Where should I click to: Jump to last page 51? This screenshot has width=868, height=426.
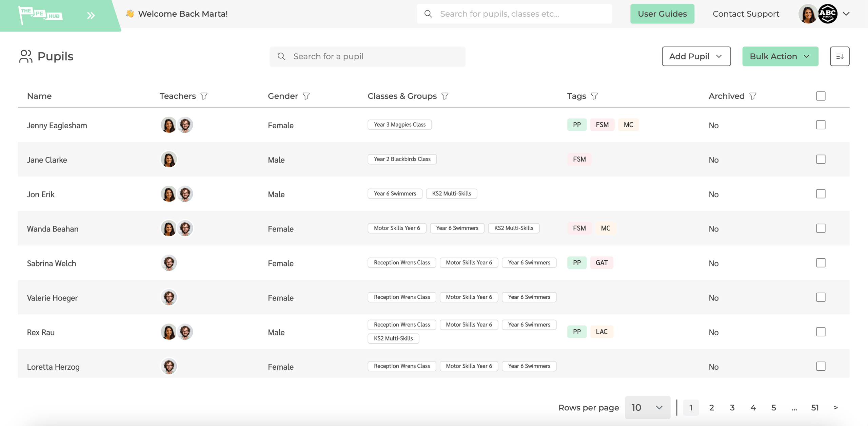[x=815, y=407]
